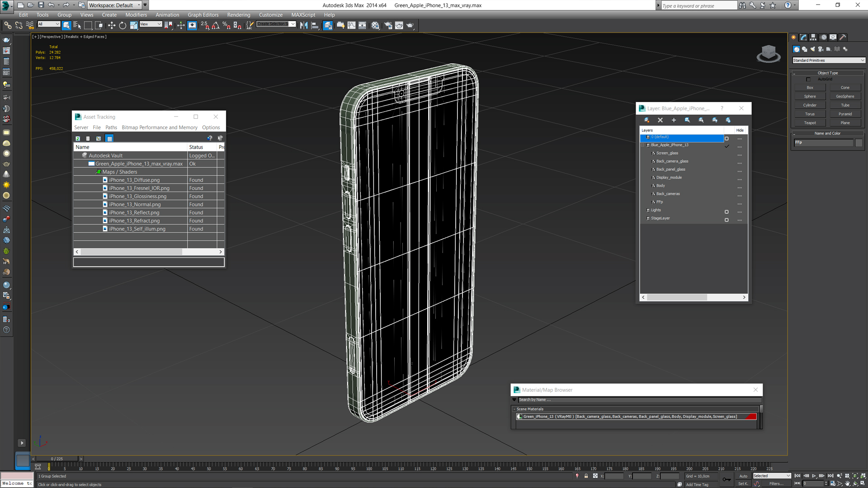Viewport: 868px width, 488px height.
Task: Open the Graph Editors menu
Action: tap(203, 14)
